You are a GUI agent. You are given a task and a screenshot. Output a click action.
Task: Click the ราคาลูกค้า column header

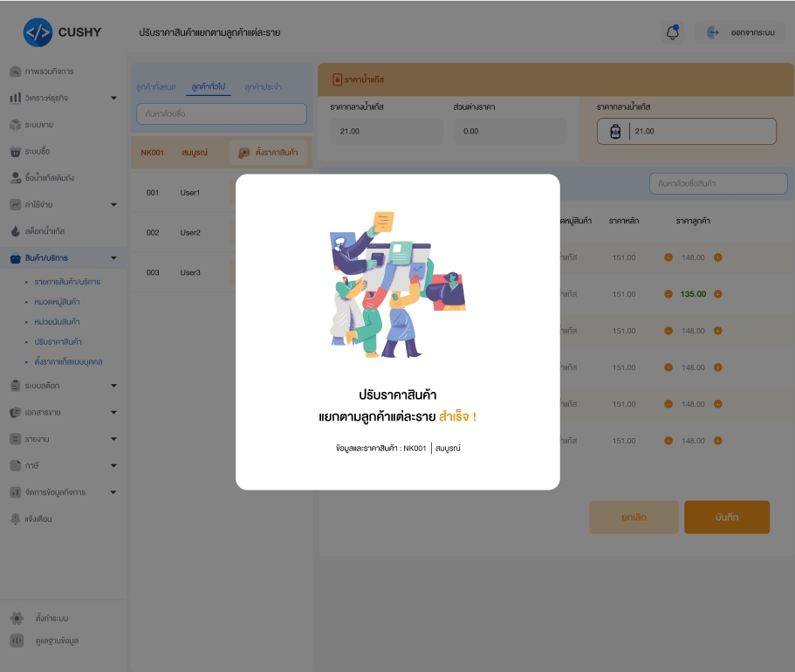(693, 221)
